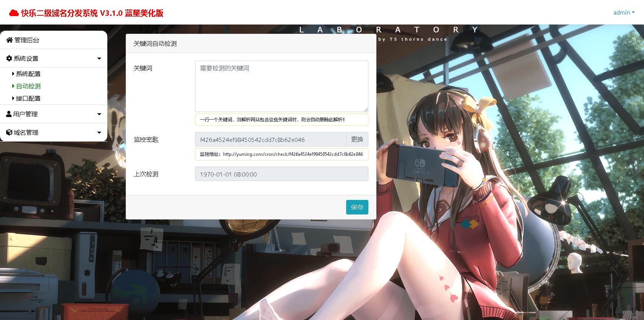Image resolution: width=644 pixels, height=320 pixels.
Task: Expand the 域名管理 menu arrow
Action: pos(99,133)
